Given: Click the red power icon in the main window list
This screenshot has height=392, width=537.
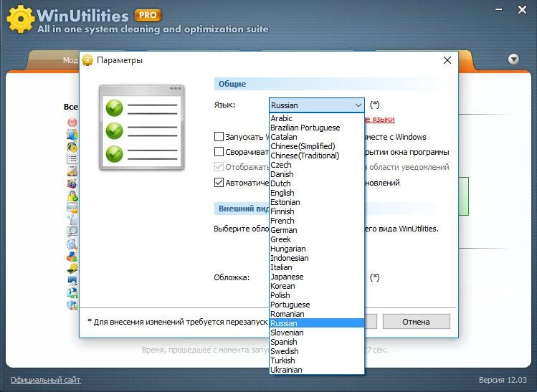Looking at the screenshot, I should point(72,123).
